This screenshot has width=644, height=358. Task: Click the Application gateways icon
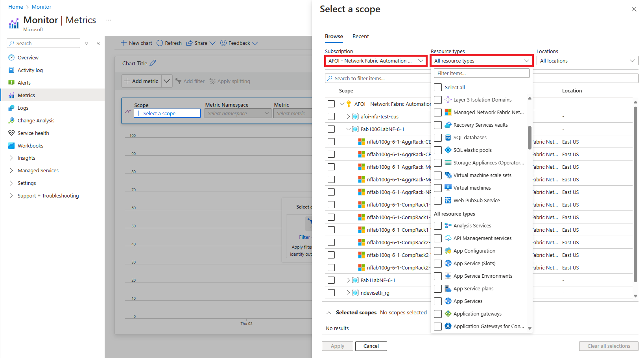pos(448,314)
